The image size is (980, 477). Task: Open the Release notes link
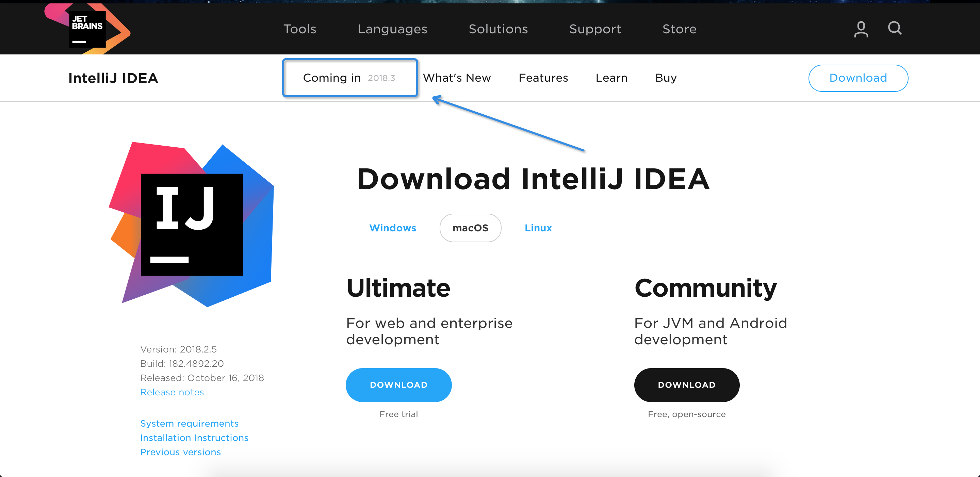click(172, 392)
